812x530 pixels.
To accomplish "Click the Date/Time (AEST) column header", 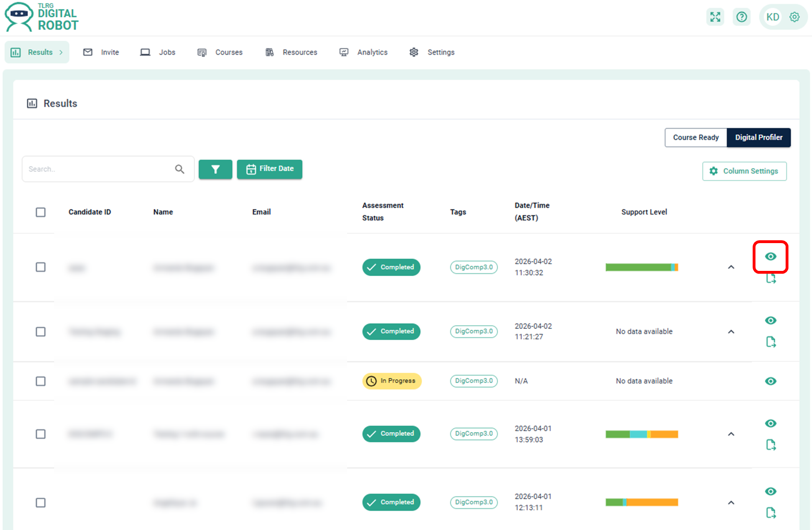I will pos(532,212).
